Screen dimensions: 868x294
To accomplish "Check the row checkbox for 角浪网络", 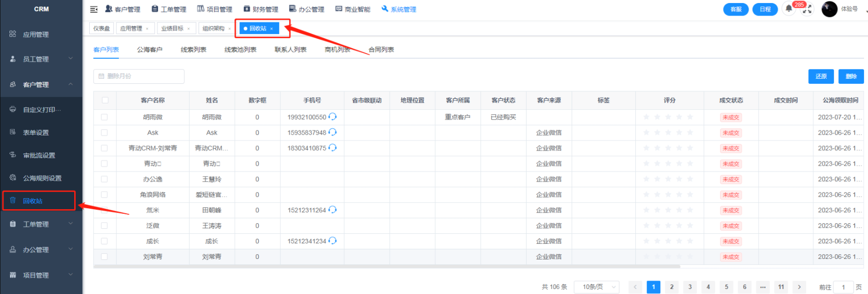I will click(104, 195).
